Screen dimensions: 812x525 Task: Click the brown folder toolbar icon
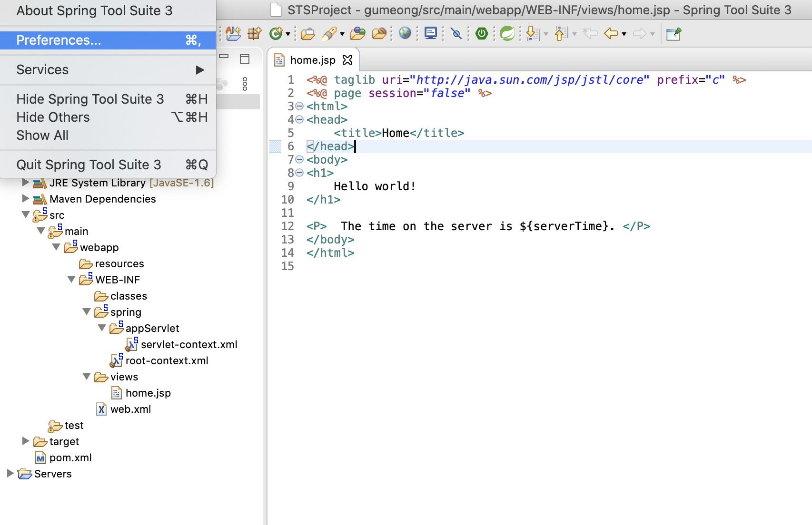pyautogui.click(x=379, y=33)
